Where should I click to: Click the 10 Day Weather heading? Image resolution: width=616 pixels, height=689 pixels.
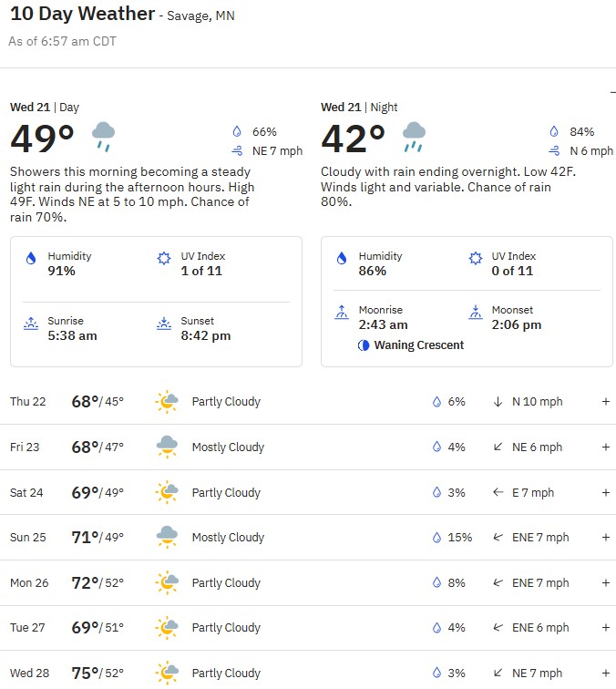(82, 14)
